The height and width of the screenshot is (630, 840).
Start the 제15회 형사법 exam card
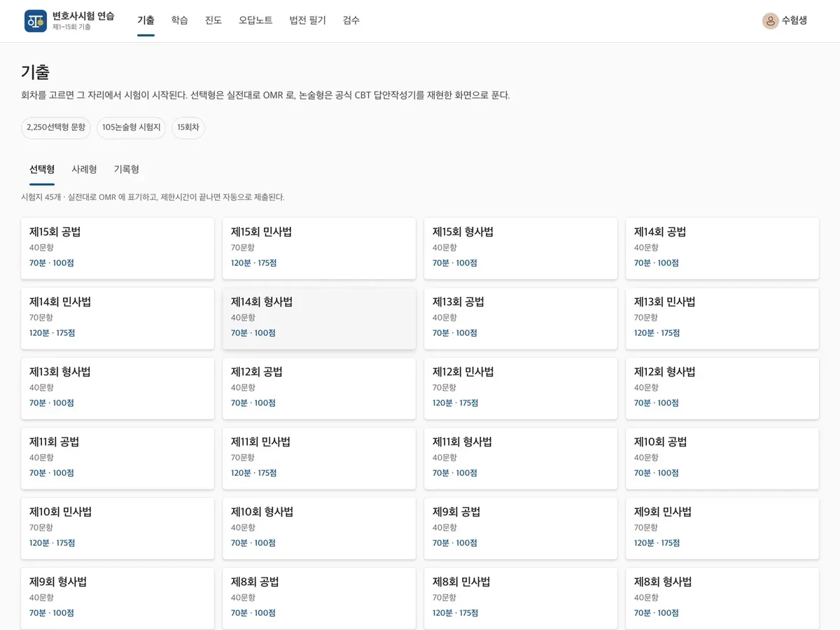(x=521, y=248)
